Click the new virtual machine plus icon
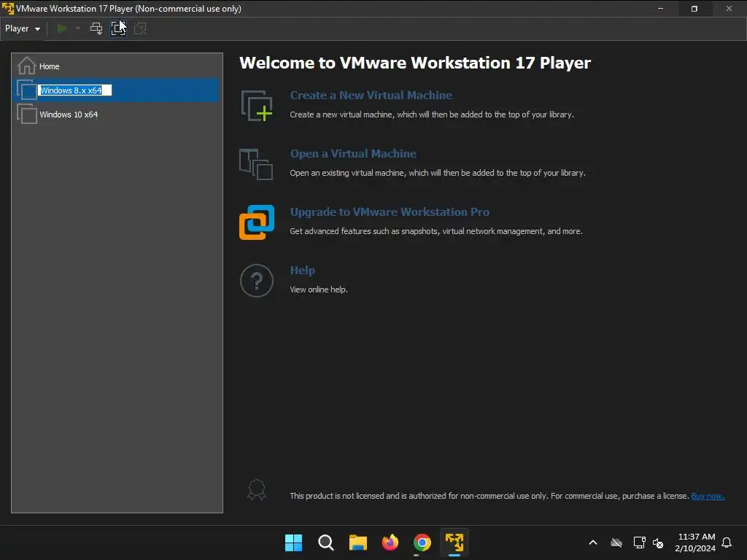The width and height of the screenshot is (747, 560). (256, 106)
